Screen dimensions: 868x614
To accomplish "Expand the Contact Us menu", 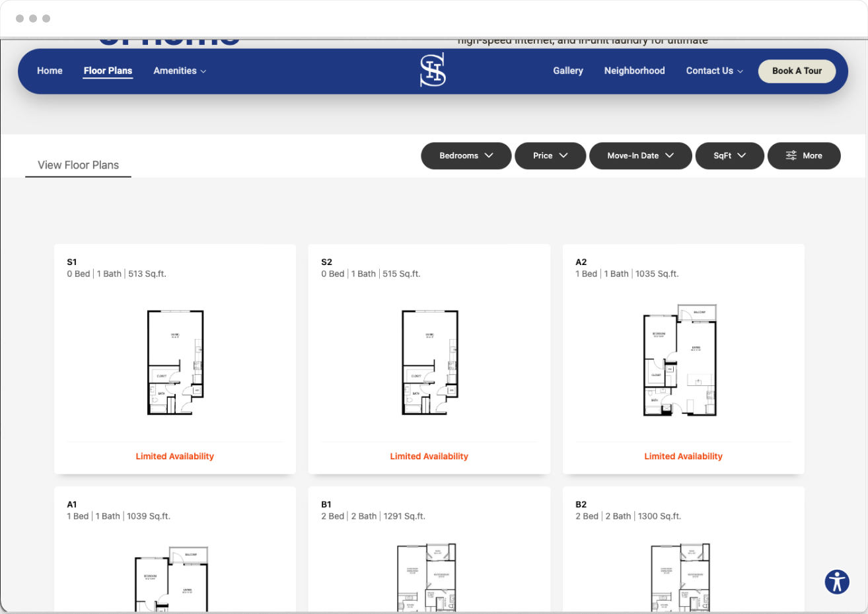I will (714, 71).
